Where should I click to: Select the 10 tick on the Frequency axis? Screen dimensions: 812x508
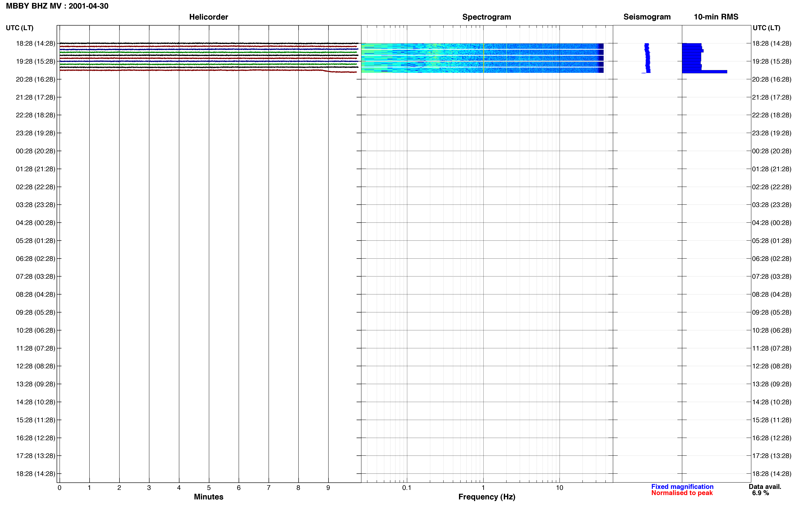click(x=559, y=487)
